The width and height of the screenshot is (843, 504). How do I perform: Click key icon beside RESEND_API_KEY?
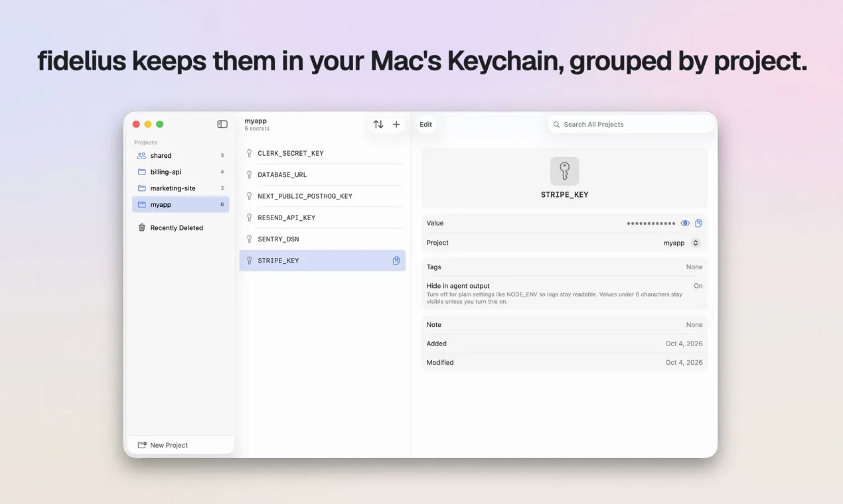coord(250,218)
